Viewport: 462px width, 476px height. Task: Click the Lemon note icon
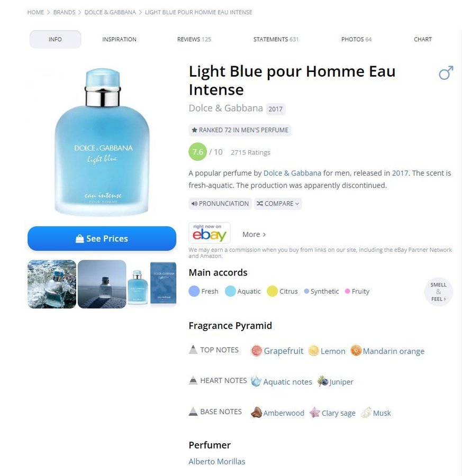[x=313, y=351]
